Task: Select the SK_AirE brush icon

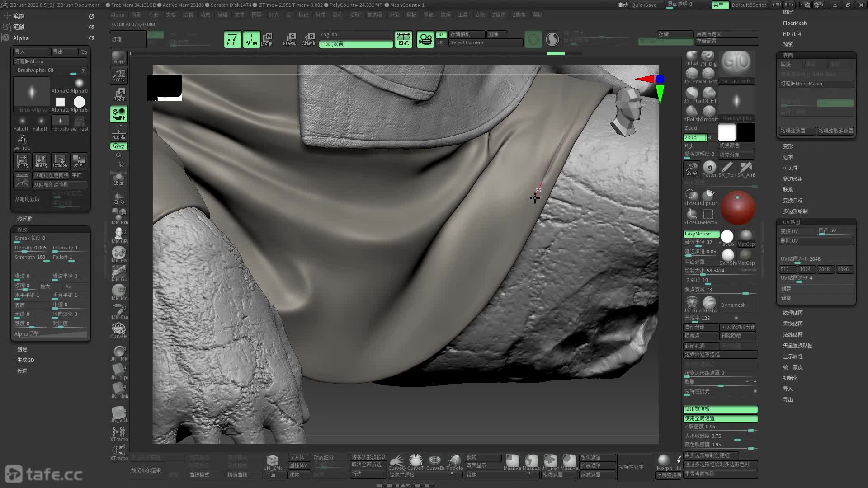Action: tap(746, 169)
